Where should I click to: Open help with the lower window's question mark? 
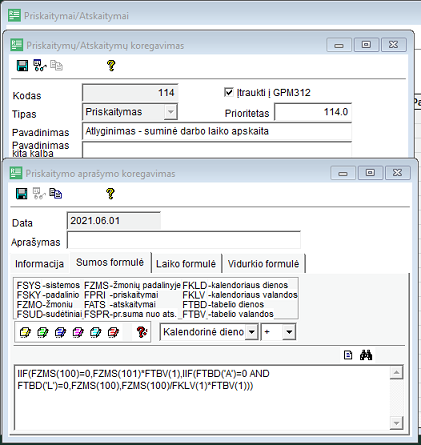click(x=110, y=193)
